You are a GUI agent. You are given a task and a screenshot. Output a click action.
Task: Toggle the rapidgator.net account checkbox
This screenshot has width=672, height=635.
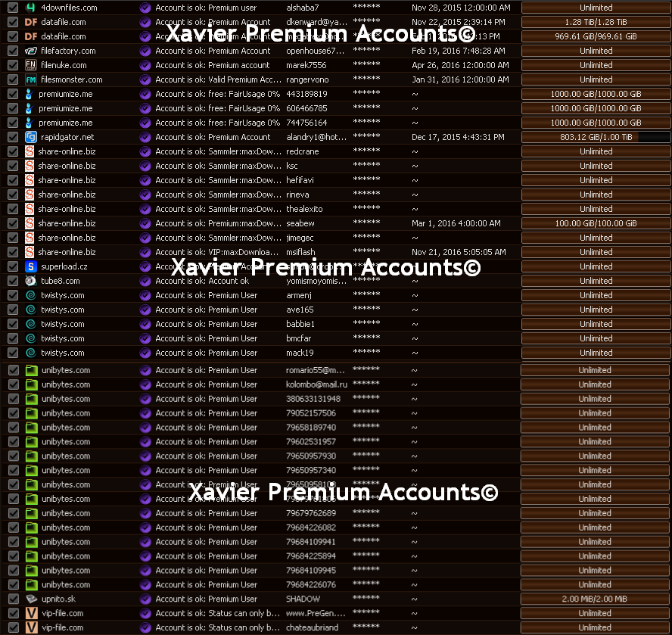(x=13, y=137)
